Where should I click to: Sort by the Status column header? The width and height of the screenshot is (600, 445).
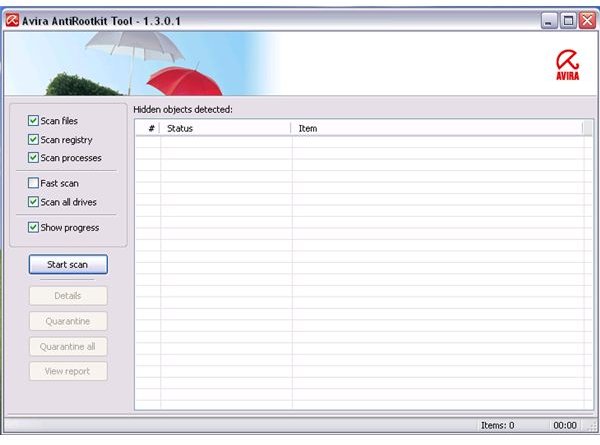point(225,128)
